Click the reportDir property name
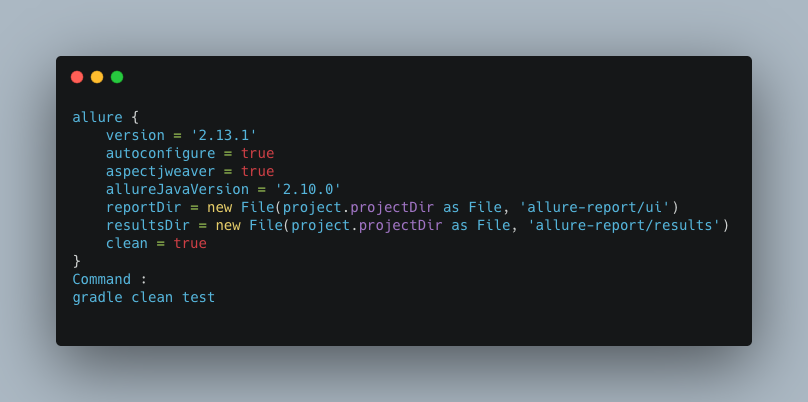 [143, 208]
